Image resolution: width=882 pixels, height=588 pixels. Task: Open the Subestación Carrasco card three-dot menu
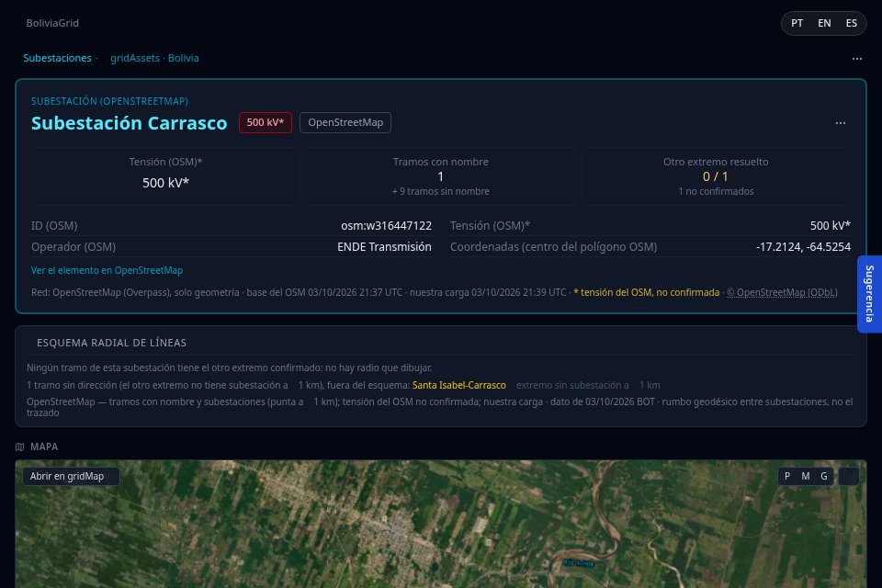(x=841, y=123)
